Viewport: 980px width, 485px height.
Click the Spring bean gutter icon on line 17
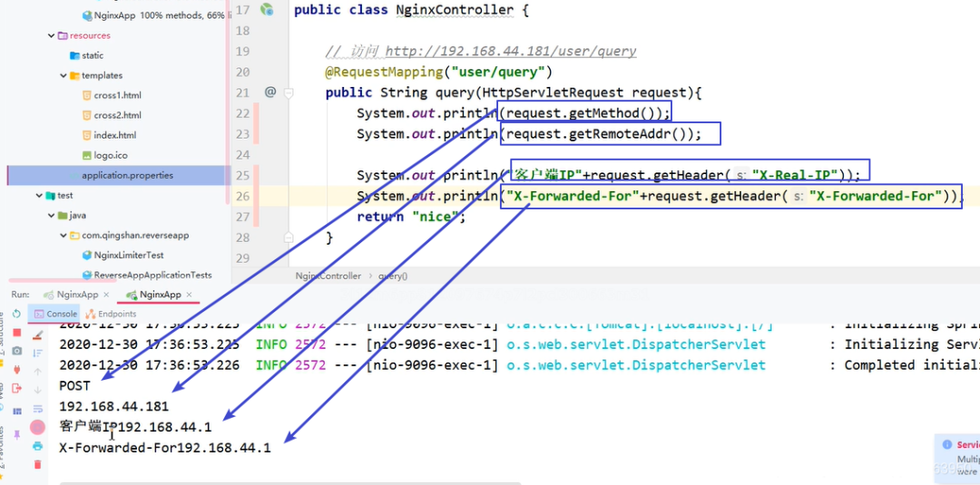tap(268, 9)
